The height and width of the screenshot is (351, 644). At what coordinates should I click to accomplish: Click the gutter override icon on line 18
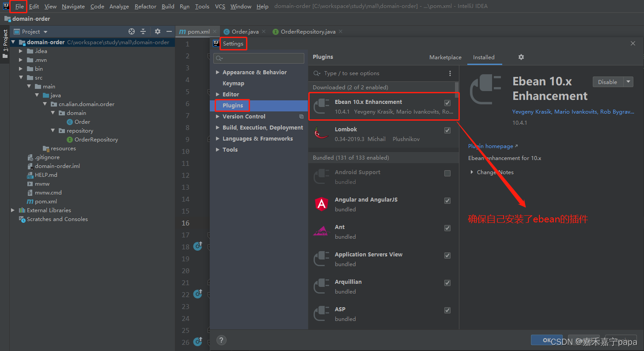tap(198, 247)
